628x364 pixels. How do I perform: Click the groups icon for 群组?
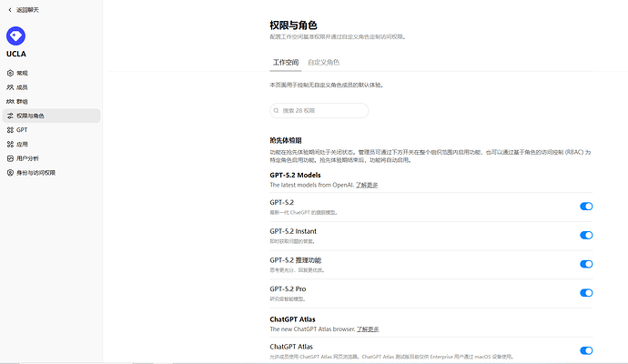pos(10,101)
